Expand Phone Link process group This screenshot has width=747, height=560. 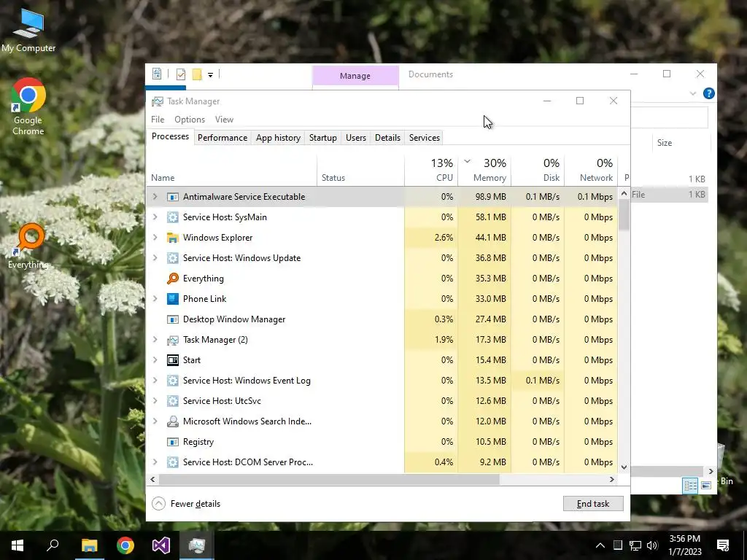click(155, 298)
